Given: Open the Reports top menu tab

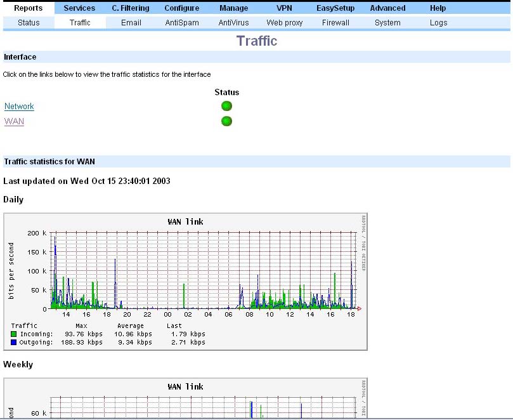Looking at the screenshot, I should pos(29,8).
